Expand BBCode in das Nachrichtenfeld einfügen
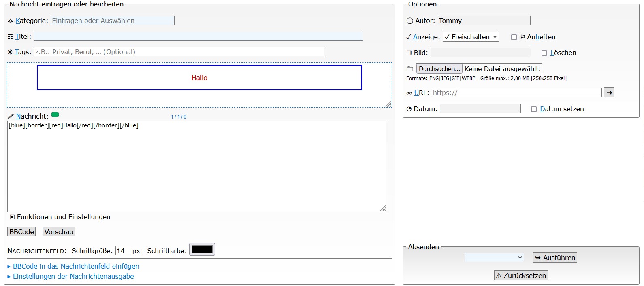644x286 pixels. tap(76, 266)
